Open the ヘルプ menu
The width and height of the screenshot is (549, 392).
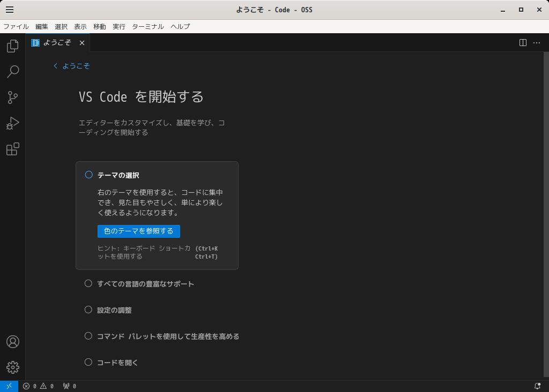180,27
